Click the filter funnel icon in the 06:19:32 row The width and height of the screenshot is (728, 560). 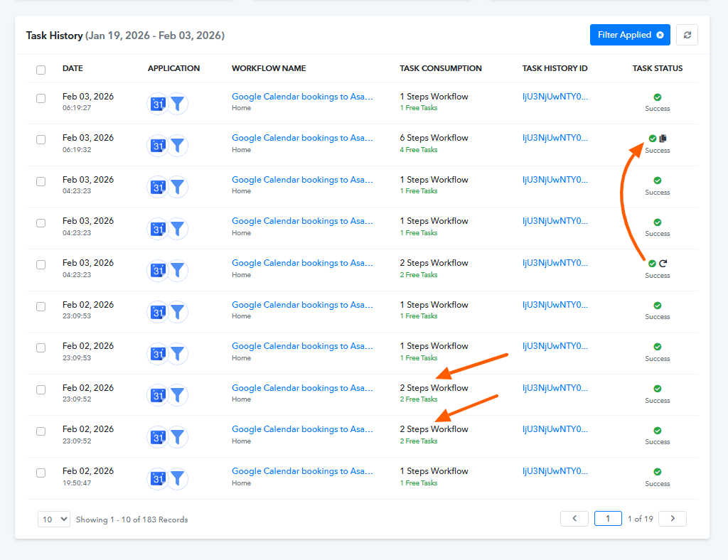pos(178,146)
